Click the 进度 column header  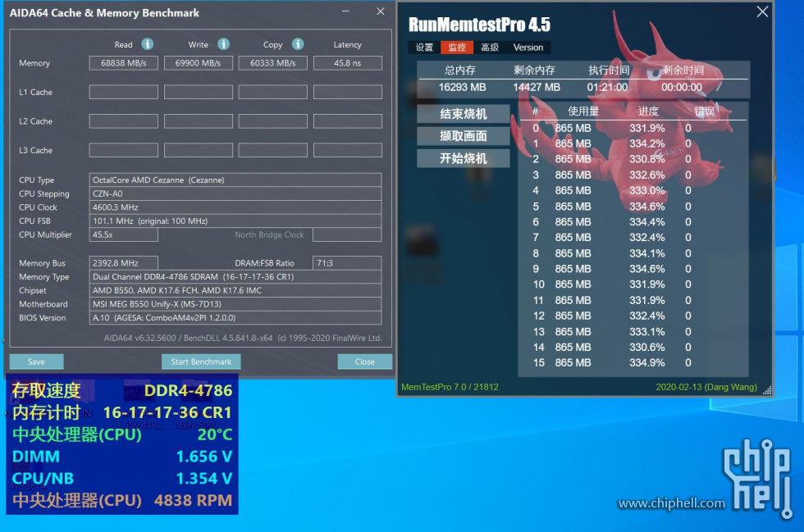click(648, 111)
